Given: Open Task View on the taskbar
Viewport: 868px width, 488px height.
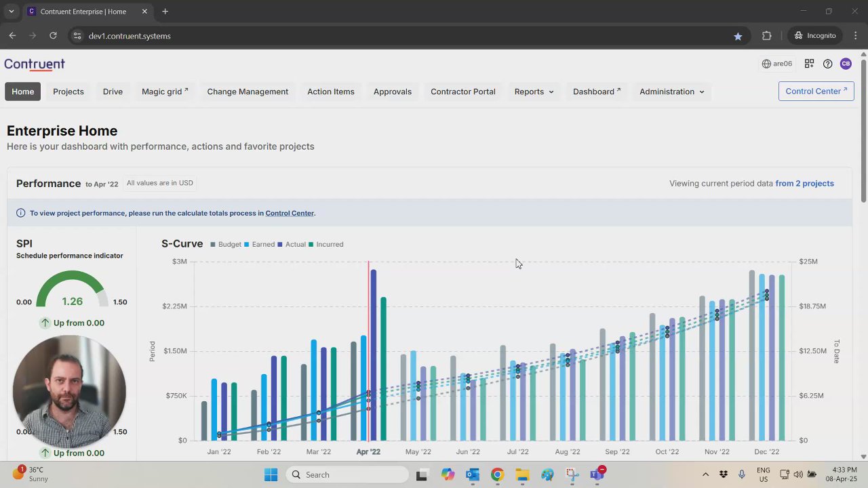Looking at the screenshot, I should click(422, 474).
